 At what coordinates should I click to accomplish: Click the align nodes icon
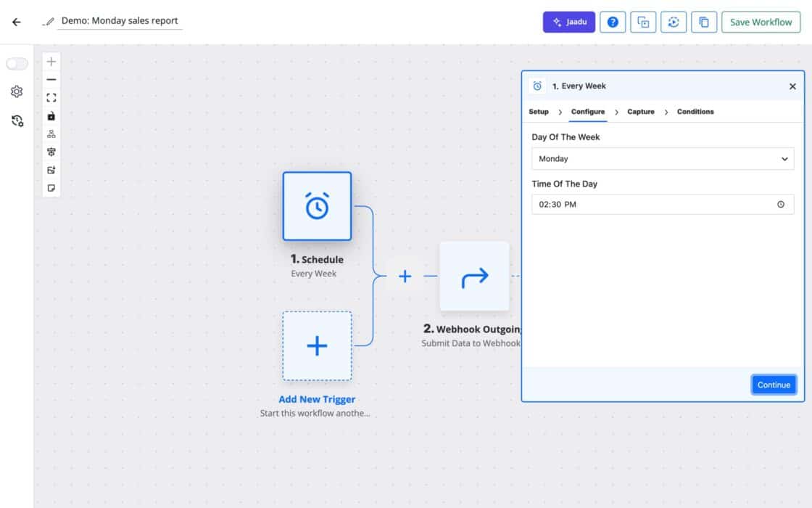(x=51, y=152)
